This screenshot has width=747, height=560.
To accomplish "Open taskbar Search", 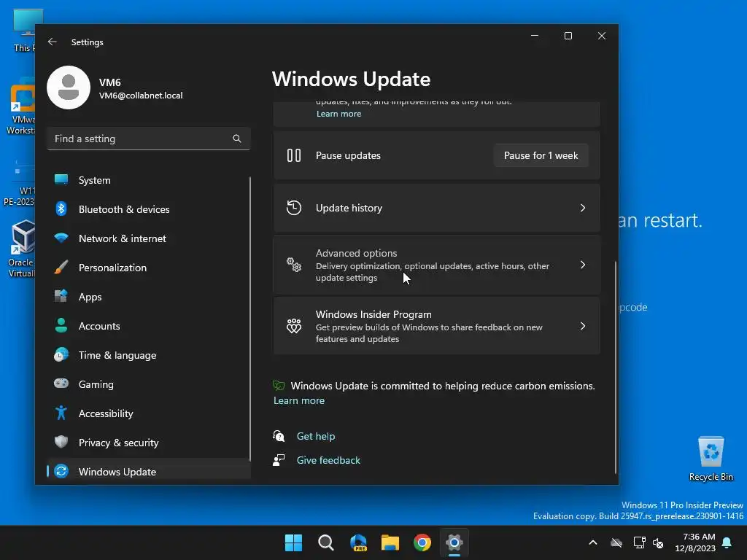I will [326, 542].
